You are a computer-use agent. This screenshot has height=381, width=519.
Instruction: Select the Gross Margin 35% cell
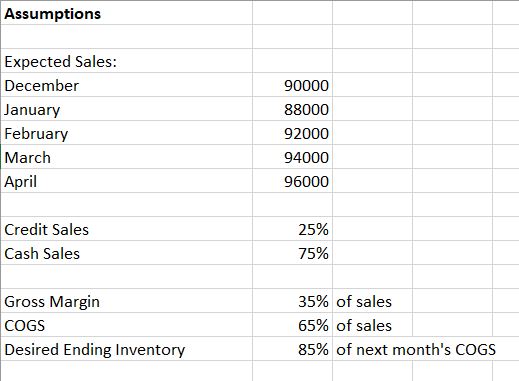[x=292, y=301]
